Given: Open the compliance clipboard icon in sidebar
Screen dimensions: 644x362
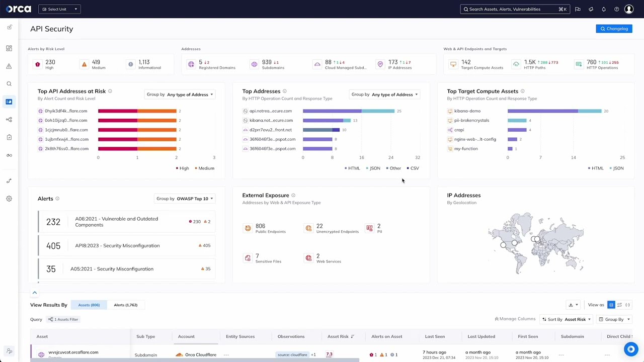Looking at the screenshot, I should click(x=9, y=137).
